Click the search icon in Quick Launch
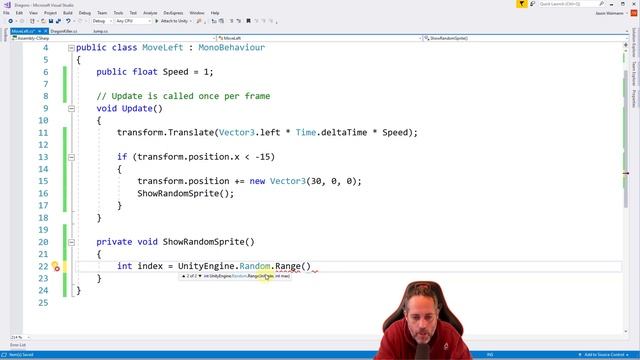This screenshot has height=360, width=640. pos(601,4)
